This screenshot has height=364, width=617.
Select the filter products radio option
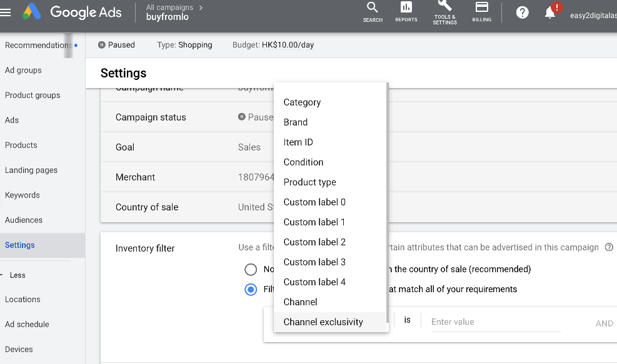pyautogui.click(x=251, y=290)
